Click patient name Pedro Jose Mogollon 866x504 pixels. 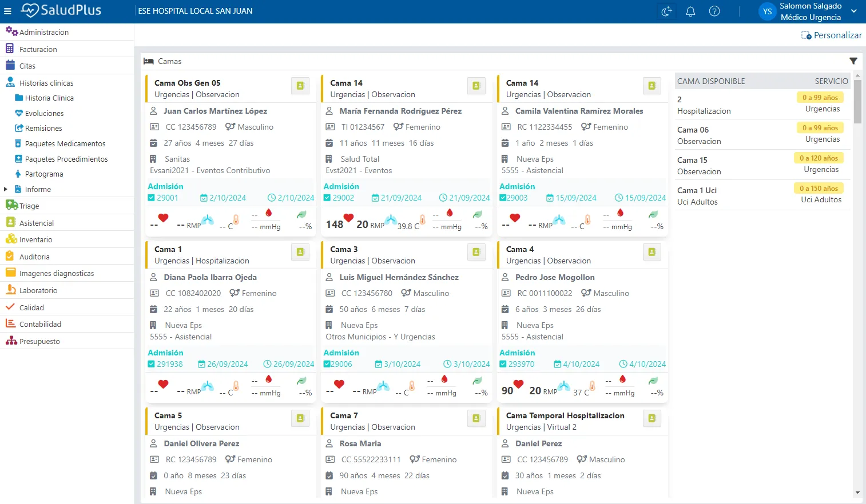(555, 277)
